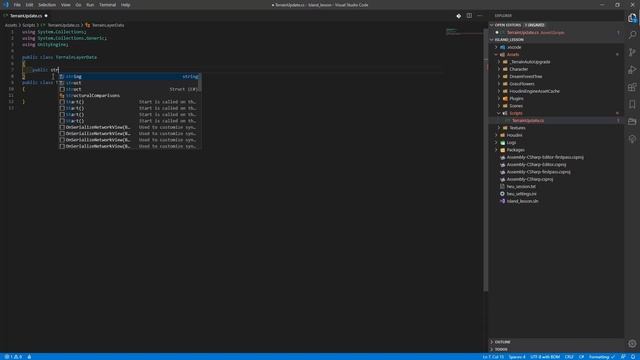Click the island_lesson.sln file icon
Viewport: 640px width, 360px height.
(502, 201)
